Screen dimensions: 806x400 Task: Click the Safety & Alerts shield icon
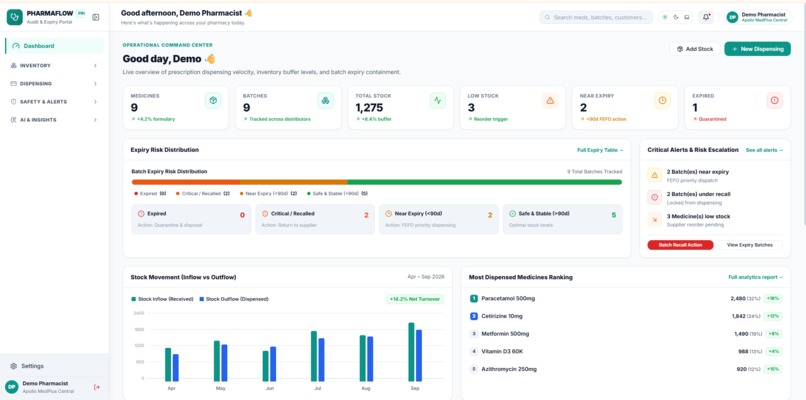(x=13, y=102)
